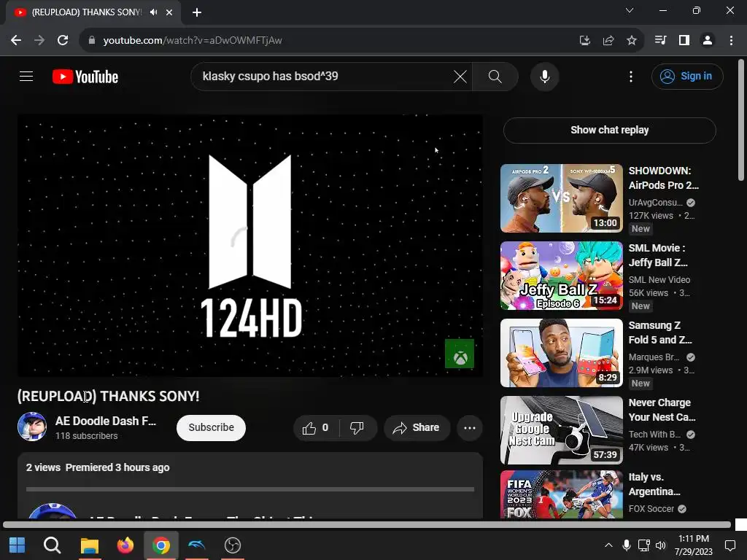Image resolution: width=747 pixels, height=560 pixels.
Task: Show chat replay
Action: pos(609,130)
